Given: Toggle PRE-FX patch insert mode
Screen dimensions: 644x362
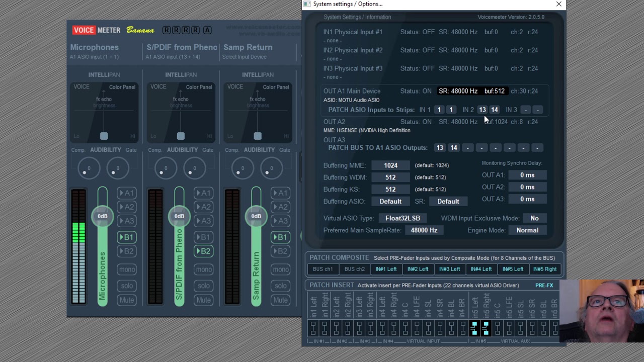Looking at the screenshot, I should pyautogui.click(x=544, y=286).
